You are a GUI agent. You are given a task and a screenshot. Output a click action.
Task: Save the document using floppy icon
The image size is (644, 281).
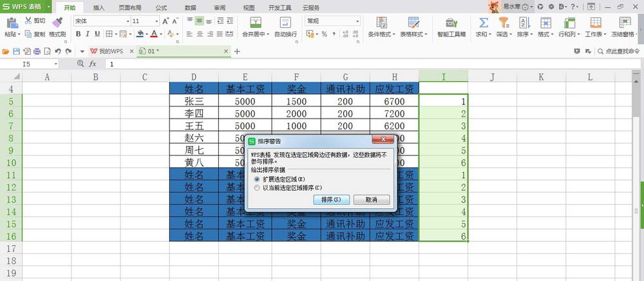click(17, 52)
